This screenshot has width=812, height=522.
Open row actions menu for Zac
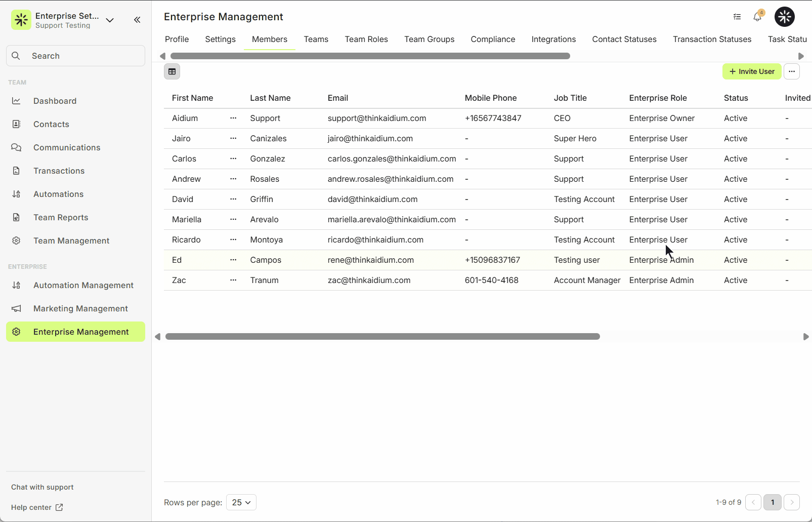(233, 280)
